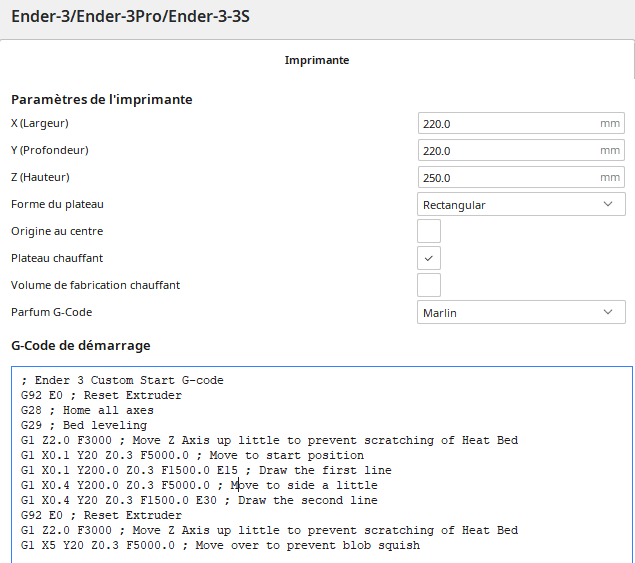The width and height of the screenshot is (635, 563).
Task: Click the 'Draw the first line' G-code row
Action: (206, 470)
